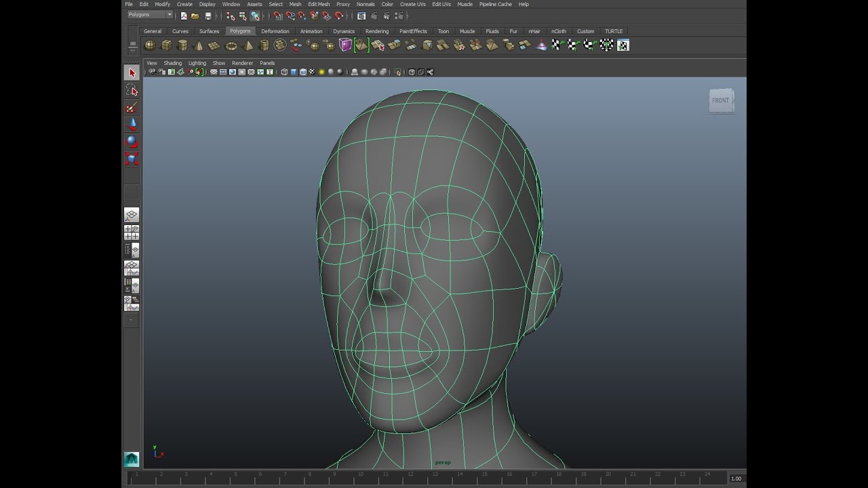
Task: Click the Save Scene floppy disk icon
Action: [x=208, y=16]
